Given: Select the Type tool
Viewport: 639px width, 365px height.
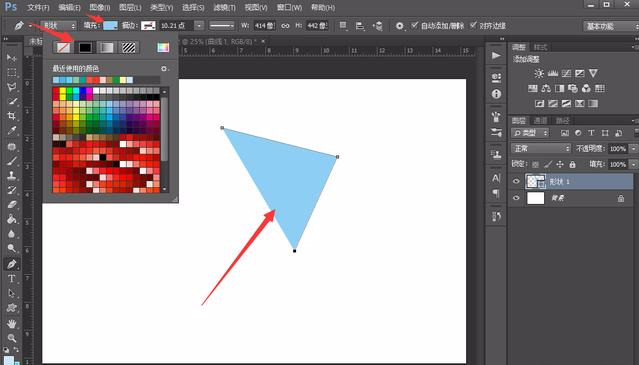Looking at the screenshot, I should (11, 279).
